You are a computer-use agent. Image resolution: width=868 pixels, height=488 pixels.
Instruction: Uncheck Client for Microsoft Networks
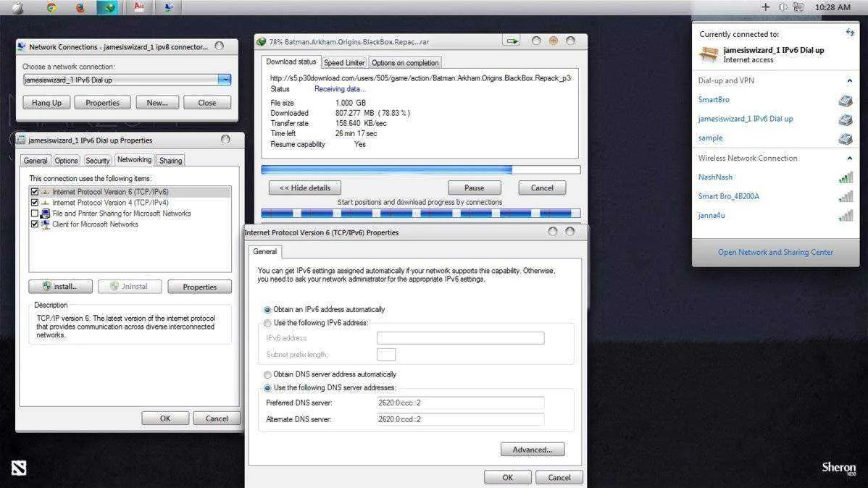(34, 224)
